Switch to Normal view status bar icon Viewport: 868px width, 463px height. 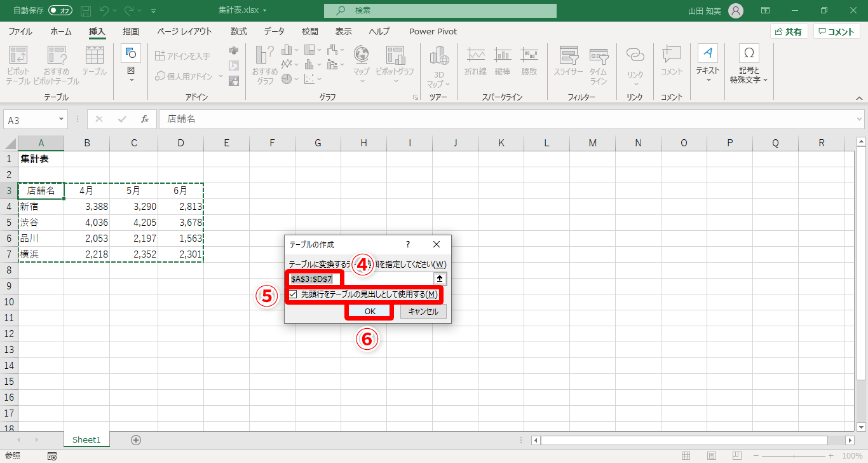(x=686, y=456)
